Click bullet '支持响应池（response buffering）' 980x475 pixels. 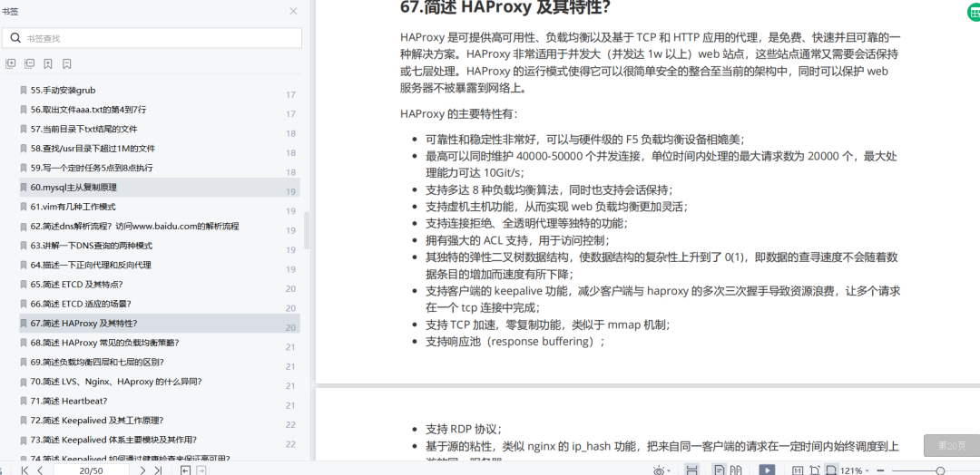click(x=515, y=342)
